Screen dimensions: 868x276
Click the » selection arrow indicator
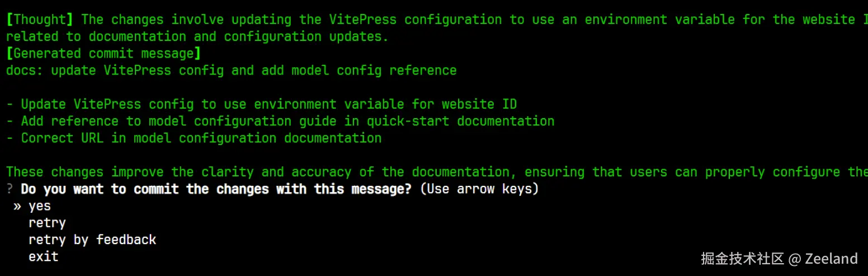coord(17,206)
